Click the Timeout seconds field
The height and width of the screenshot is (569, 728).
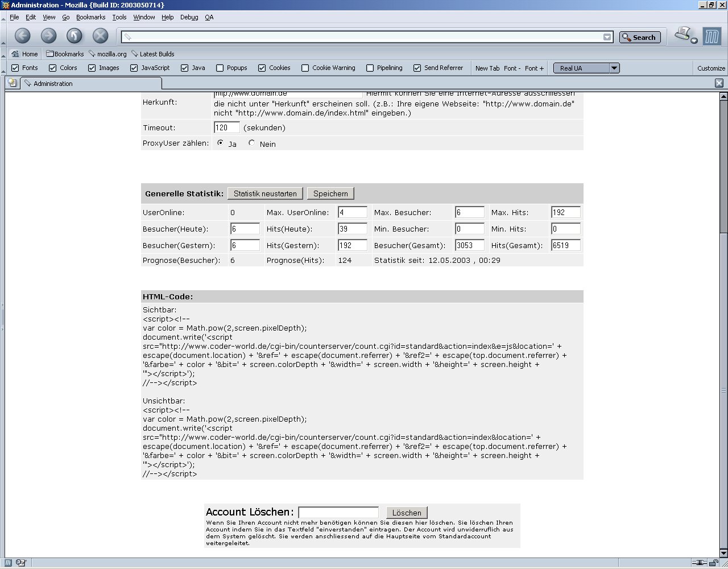click(227, 127)
